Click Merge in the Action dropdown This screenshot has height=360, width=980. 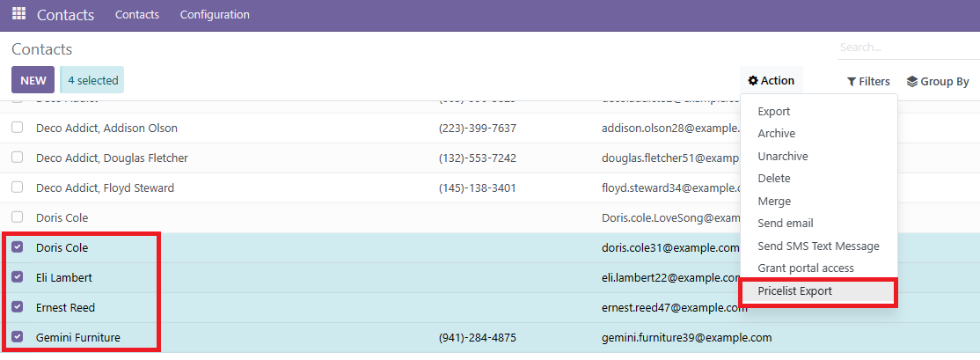tap(774, 202)
